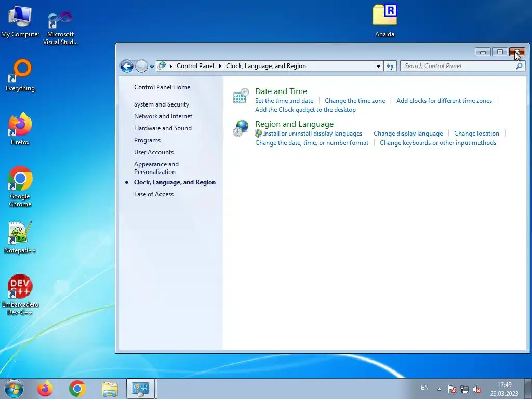532x399 pixels.
Task: Open Appearance and Personalization
Action: click(156, 168)
